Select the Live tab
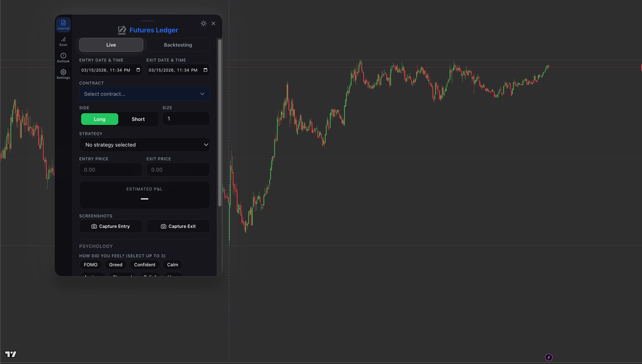The image size is (642, 364). [x=111, y=45]
